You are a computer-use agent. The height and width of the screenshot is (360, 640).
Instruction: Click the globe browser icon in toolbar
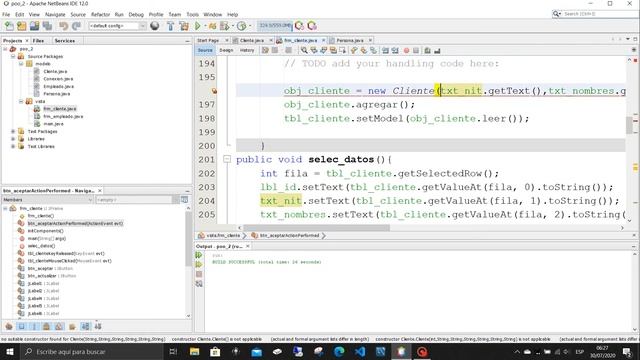click(155, 26)
